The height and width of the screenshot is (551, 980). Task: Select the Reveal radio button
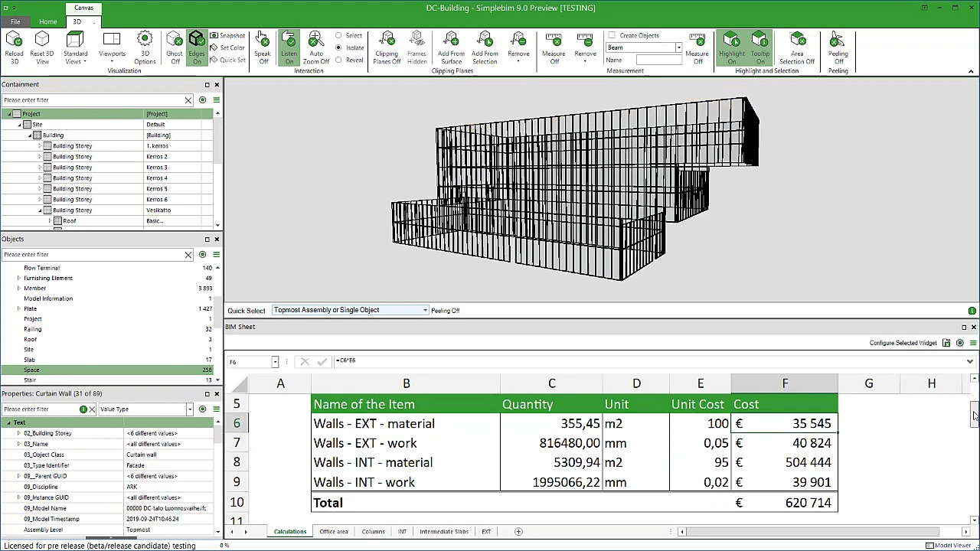point(339,60)
